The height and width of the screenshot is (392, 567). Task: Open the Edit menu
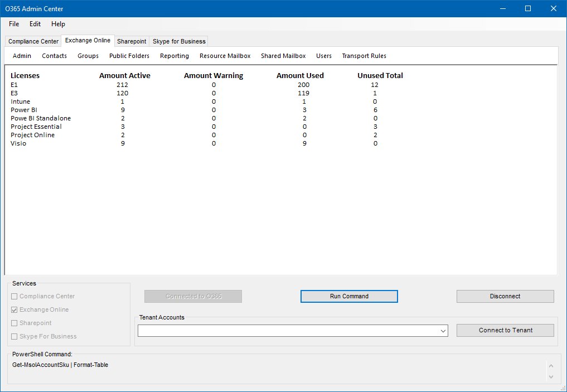tap(35, 24)
